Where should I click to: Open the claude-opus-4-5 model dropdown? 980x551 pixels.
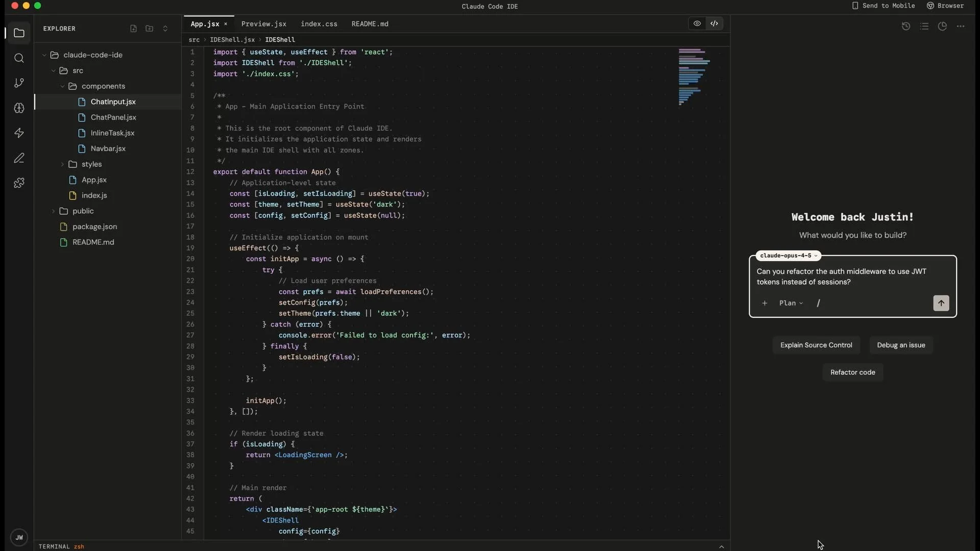tap(788, 256)
